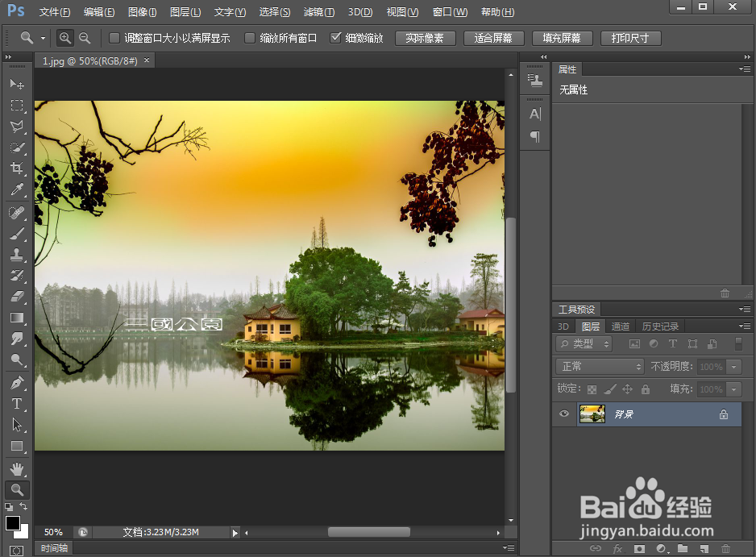Open the layer filter type dropdown
Screen dimensions: 756x557
click(584, 344)
